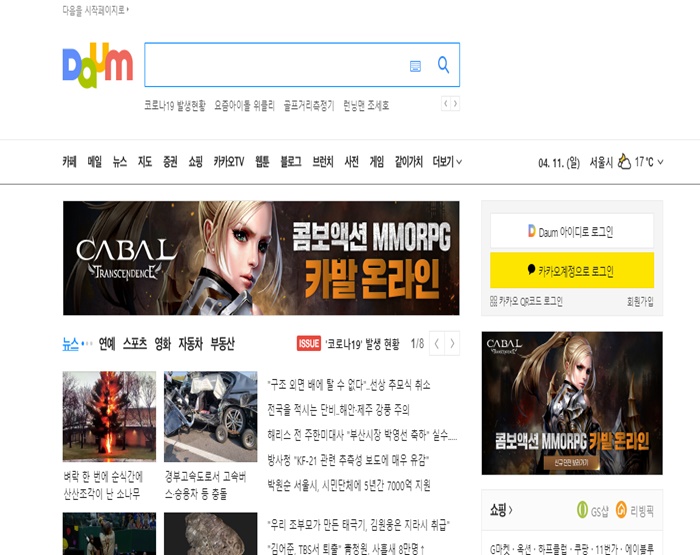Show previous suggested search keywords
Screen dimensions: 700x555
click(446, 104)
